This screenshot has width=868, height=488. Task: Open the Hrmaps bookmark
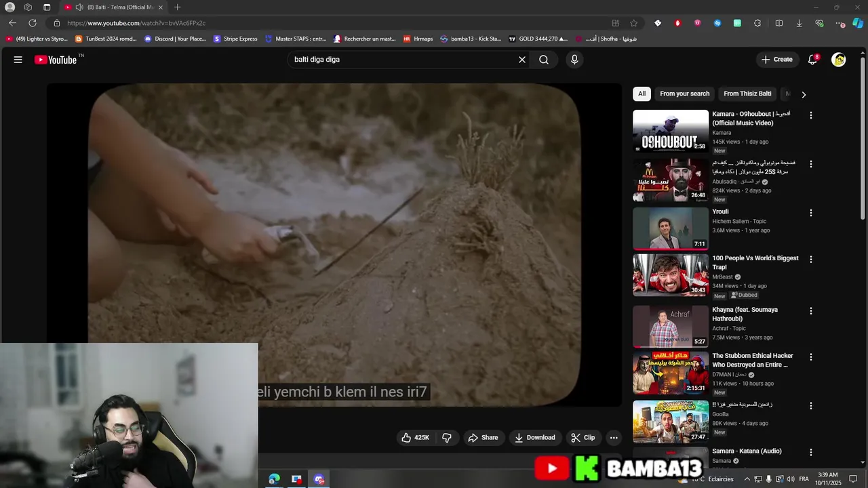[x=418, y=39]
